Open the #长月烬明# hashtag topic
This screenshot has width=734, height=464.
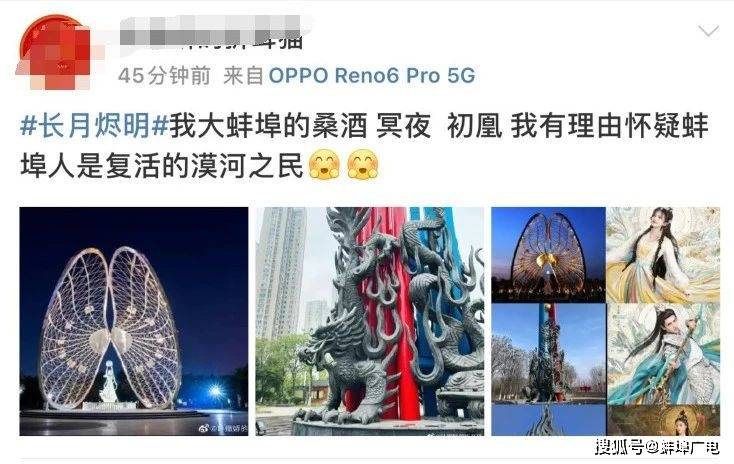point(95,125)
